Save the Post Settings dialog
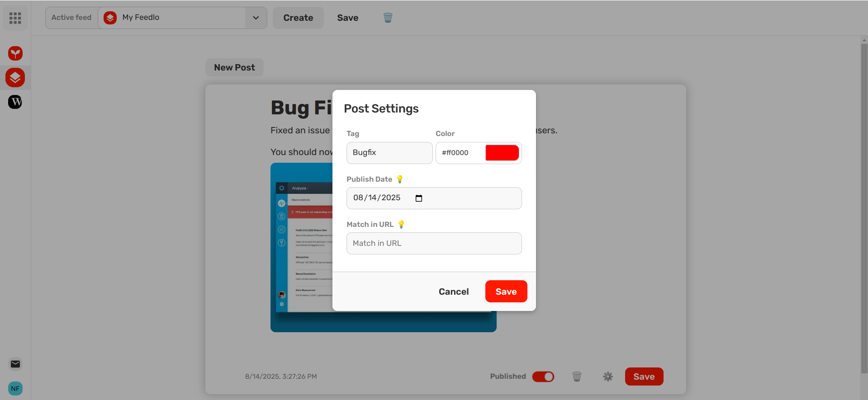868x400 pixels. pyautogui.click(x=506, y=292)
